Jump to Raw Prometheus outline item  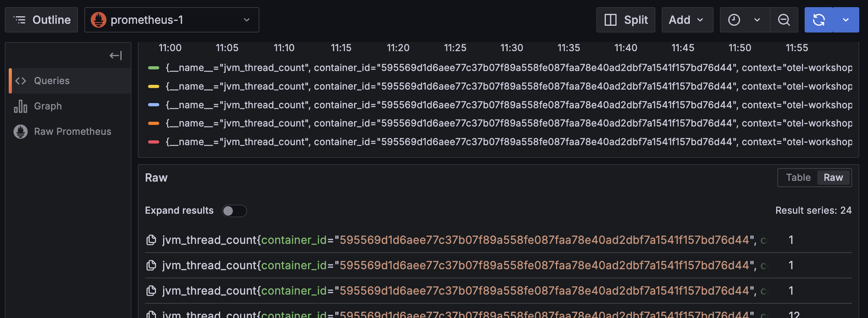[x=72, y=132]
